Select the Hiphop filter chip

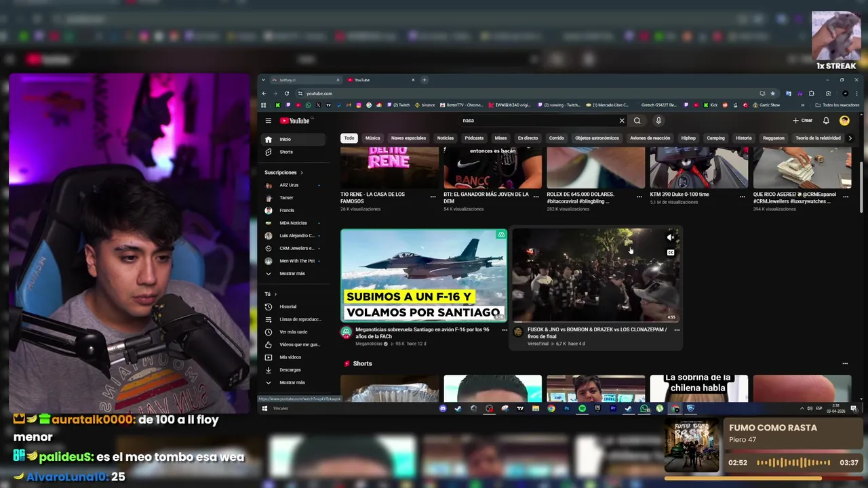click(688, 138)
